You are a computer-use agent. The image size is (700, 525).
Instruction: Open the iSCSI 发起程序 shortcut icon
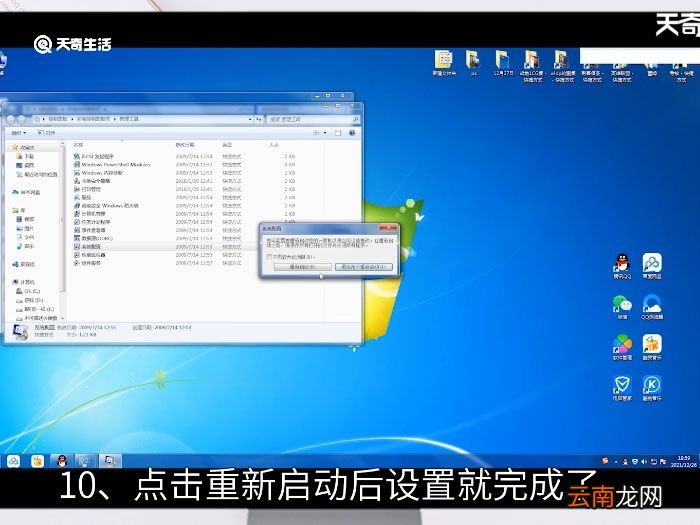coord(77,156)
